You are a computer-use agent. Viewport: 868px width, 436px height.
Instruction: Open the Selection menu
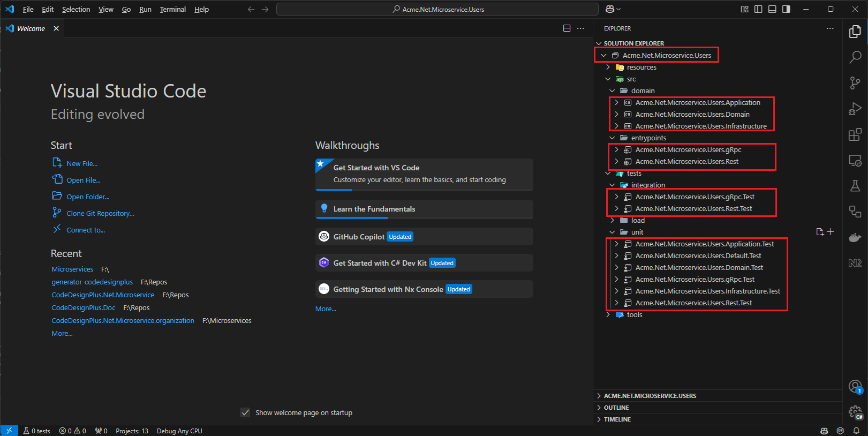pos(76,9)
